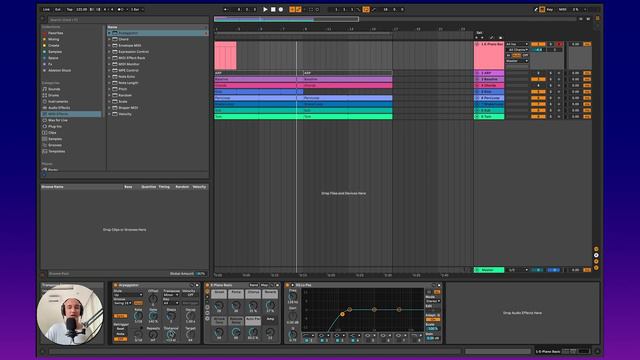This screenshot has height=360, width=640.
Task: Click the Arpeggiator device icon in browser list
Action: point(115,33)
